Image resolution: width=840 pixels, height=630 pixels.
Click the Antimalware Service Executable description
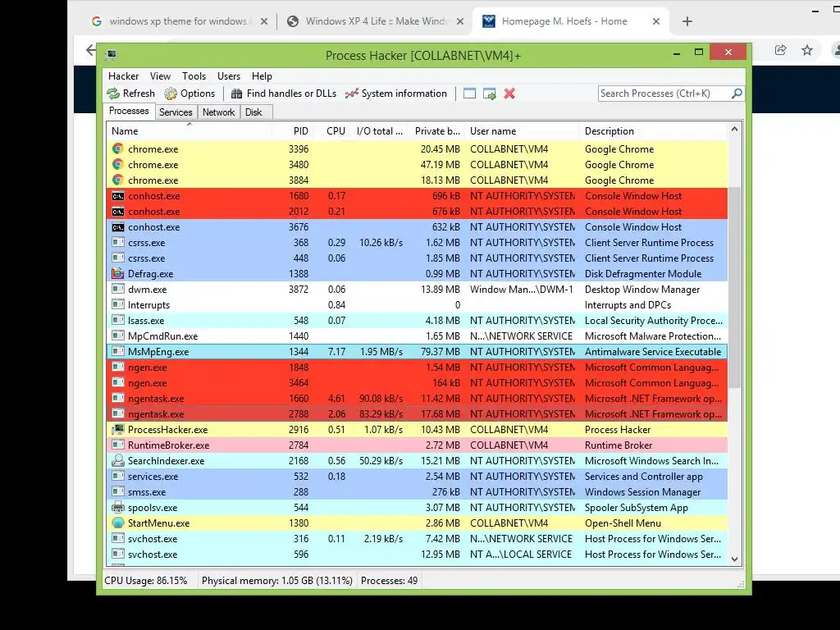pyautogui.click(x=653, y=352)
